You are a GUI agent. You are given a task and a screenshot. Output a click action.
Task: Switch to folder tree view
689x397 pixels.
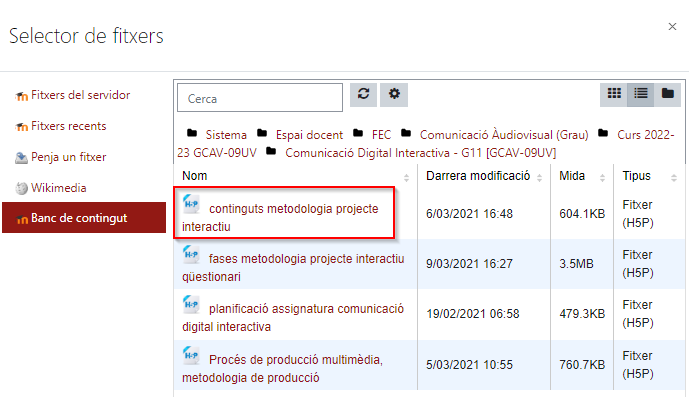tap(667, 94)
